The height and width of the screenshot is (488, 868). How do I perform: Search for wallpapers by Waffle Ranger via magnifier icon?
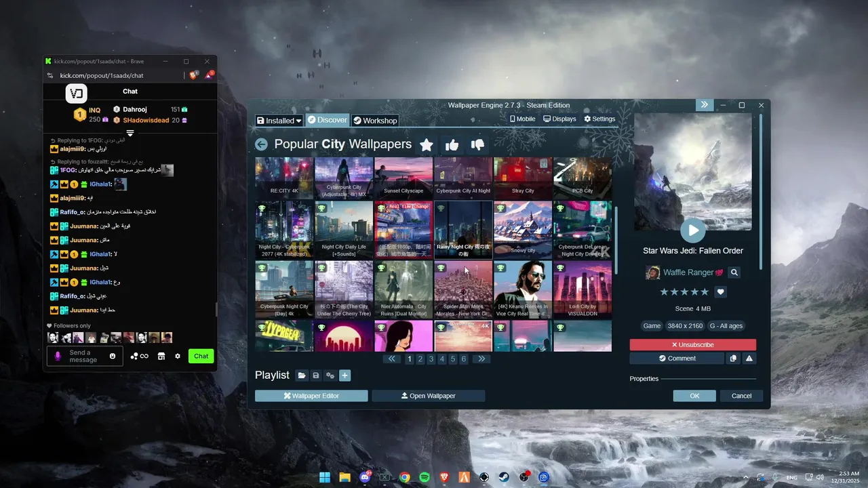pos(734,272)
